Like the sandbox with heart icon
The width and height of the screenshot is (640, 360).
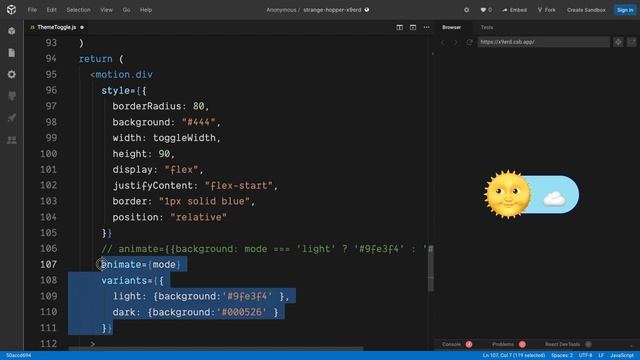pos(483,10)
